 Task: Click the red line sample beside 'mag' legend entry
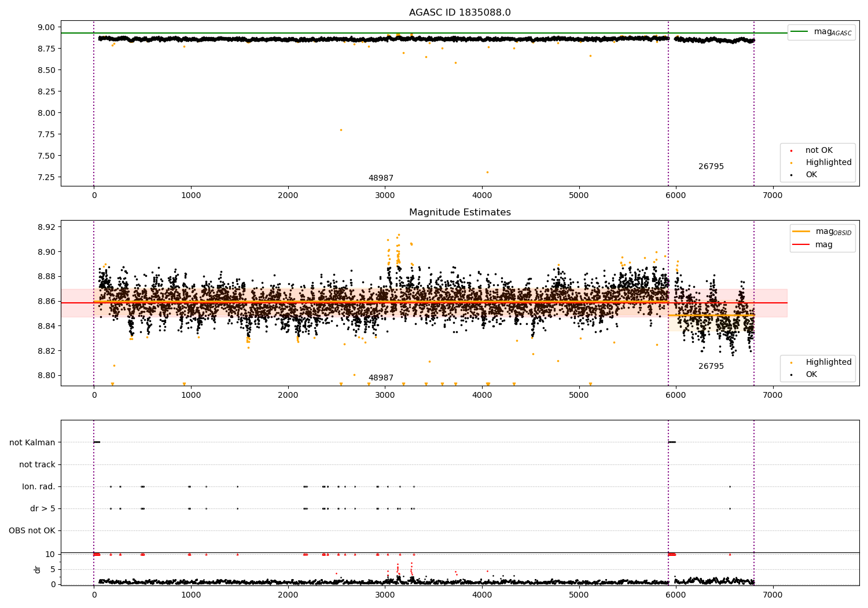pos(801,245)
